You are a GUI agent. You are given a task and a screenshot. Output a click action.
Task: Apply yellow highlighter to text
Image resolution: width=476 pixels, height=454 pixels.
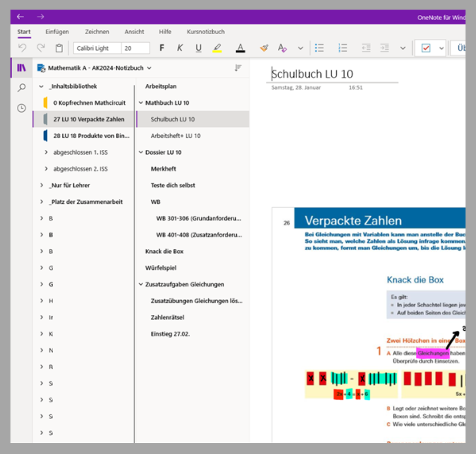pyautogui.click(x=217, y=48)
